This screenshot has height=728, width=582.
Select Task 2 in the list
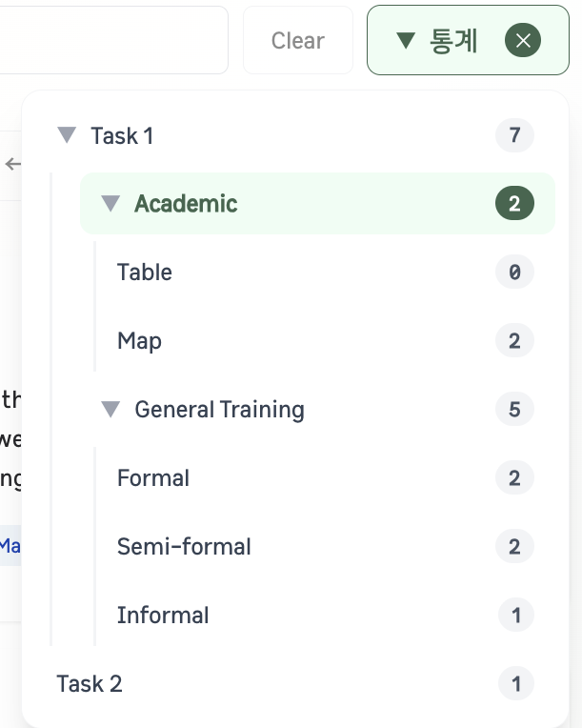[x=295, y=683]
